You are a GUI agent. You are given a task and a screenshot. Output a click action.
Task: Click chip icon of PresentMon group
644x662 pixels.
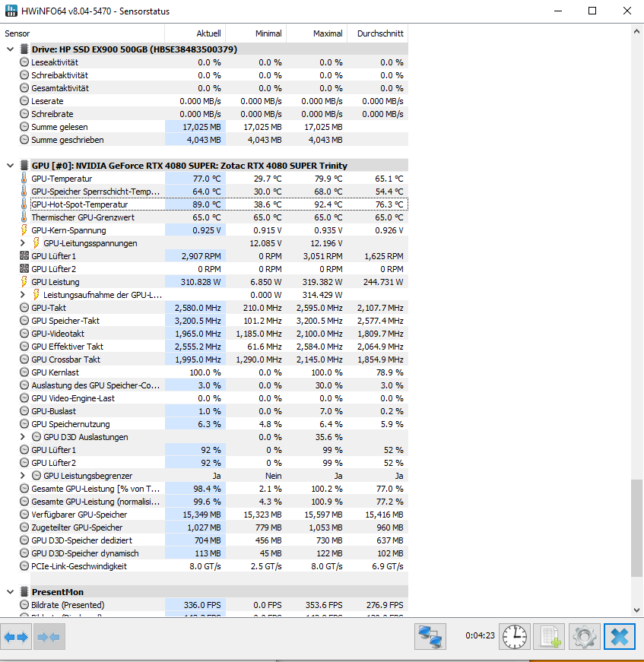pyautogui.click(x=24, y=592)
